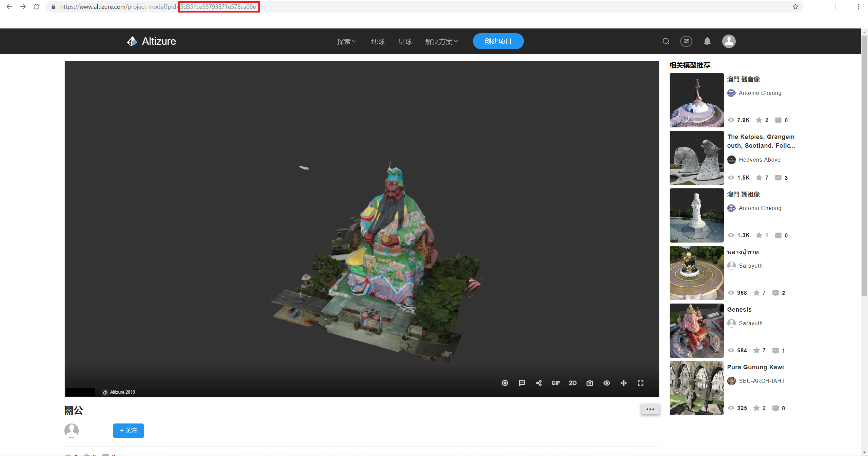Click the browser address bar
The width and height of the screenshot is (868, 456).
coord(424,6)
